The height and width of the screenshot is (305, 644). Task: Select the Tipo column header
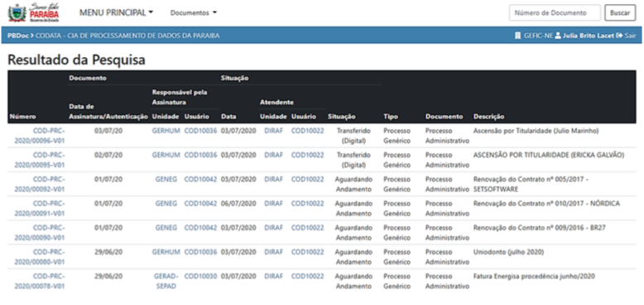(390, 117)
